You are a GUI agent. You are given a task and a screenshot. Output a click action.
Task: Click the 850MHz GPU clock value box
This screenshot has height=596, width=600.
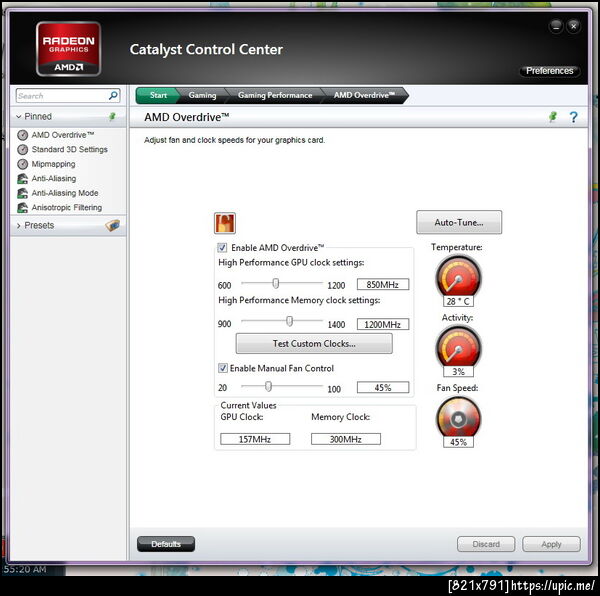[x=383, y=285]
